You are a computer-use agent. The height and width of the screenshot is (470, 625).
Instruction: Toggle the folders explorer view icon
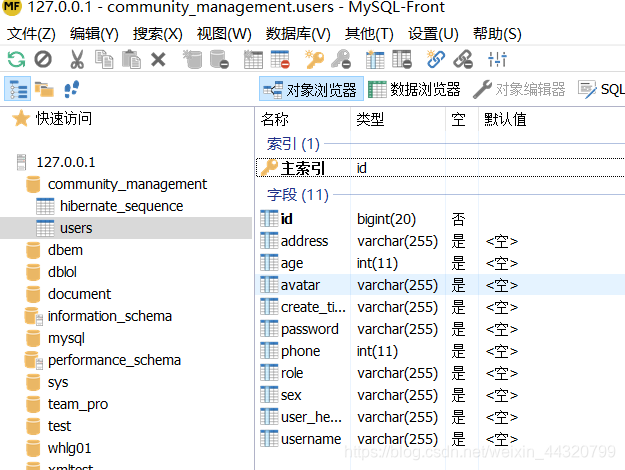coord(44,89)
